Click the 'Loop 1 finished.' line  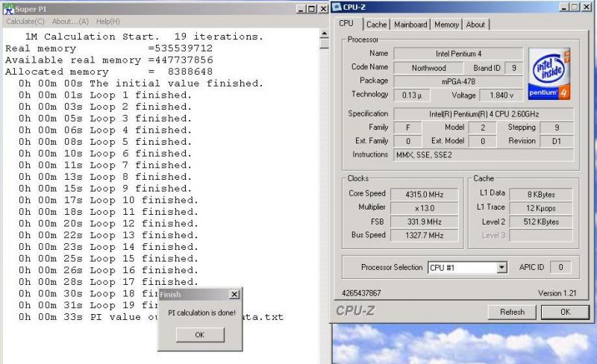click(x=105, y=95)
